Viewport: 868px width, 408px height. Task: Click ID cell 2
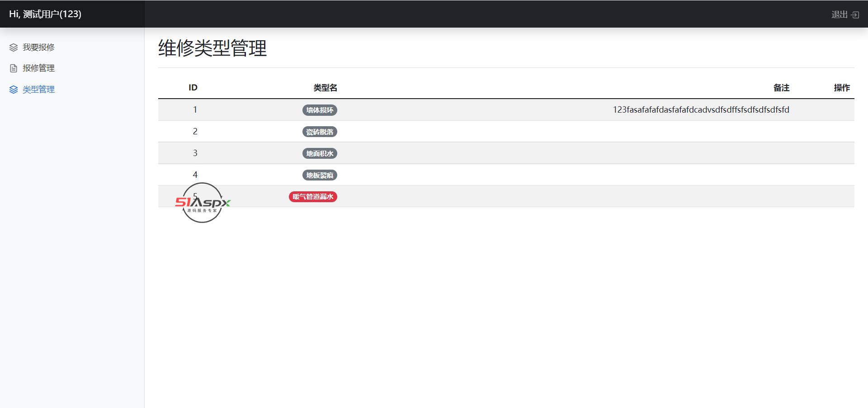click(195, 131)
